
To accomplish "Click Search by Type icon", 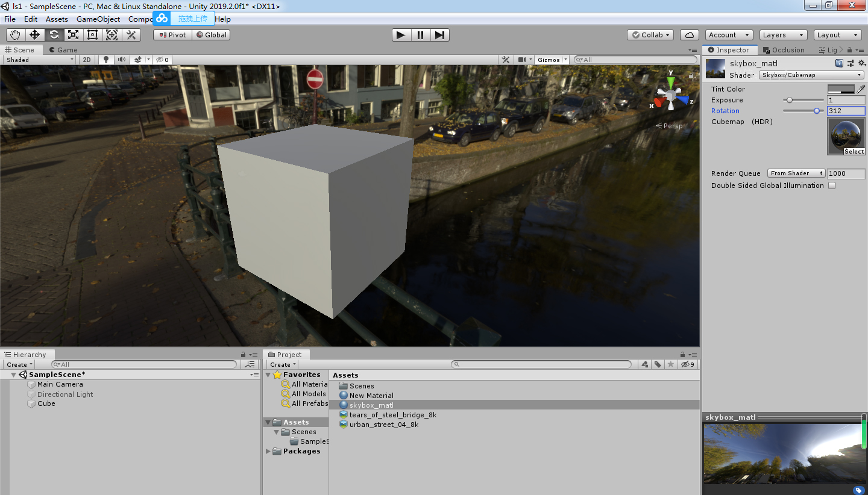I will 645,364.
